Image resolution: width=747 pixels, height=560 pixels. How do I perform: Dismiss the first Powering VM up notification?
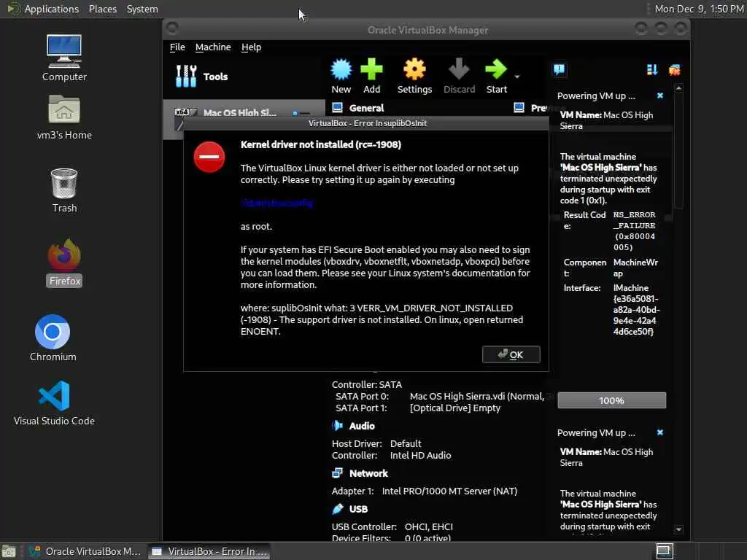click(x=659, y=96)
